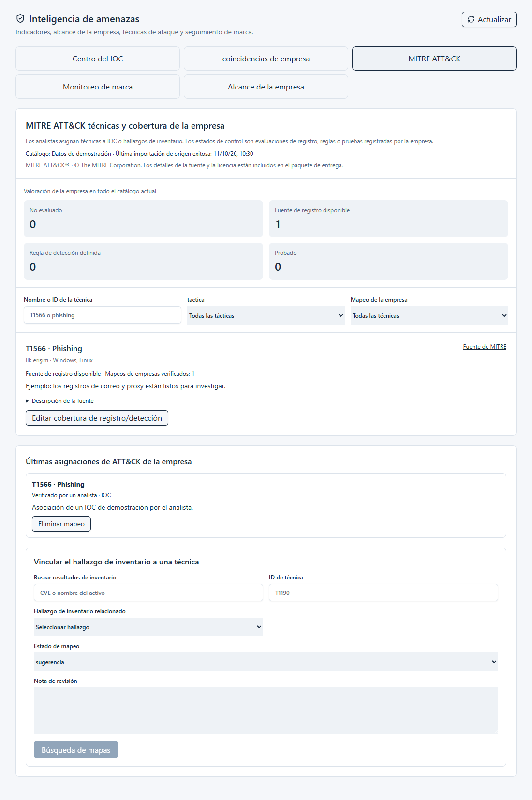Viewport: 532px width, 800px height.
Task: Go to Alcance de la empresa tab
Action: point(266,87)
